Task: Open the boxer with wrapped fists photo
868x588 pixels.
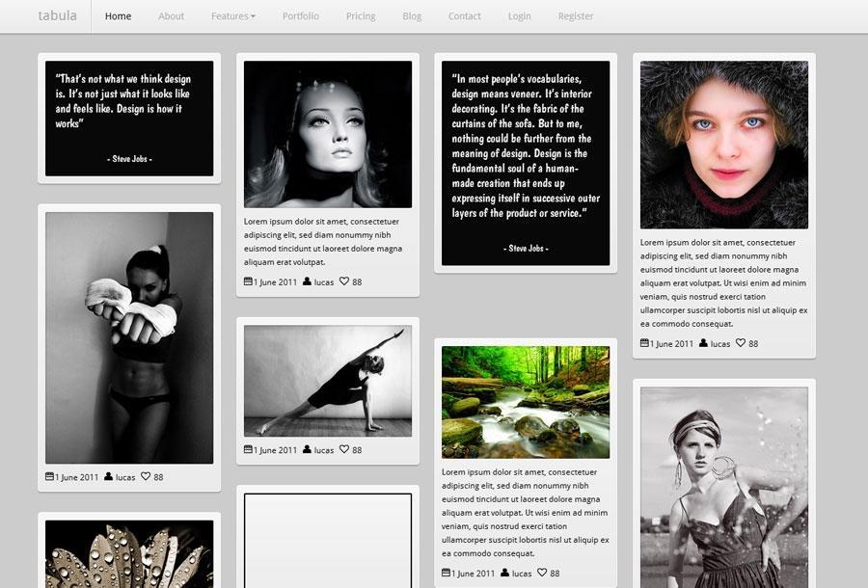Action: click(x=129, y=338)
